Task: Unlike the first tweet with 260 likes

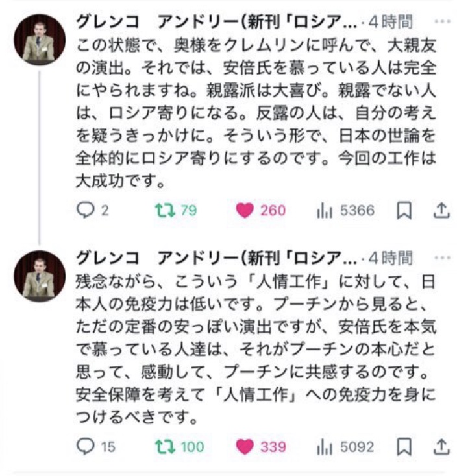Action: 245,211
